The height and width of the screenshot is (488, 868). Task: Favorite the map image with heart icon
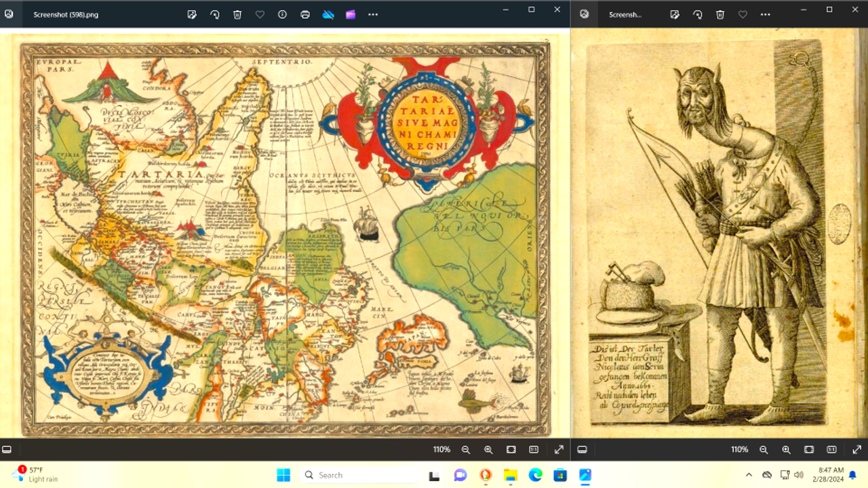tap(260, 14)
